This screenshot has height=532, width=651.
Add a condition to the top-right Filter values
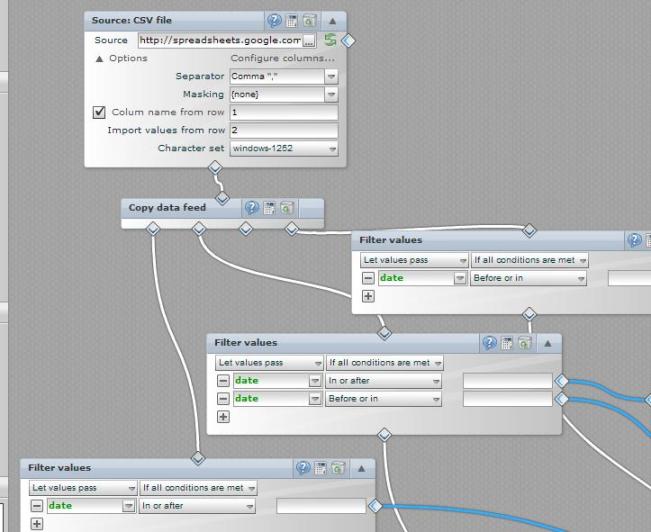click(368, 296)
